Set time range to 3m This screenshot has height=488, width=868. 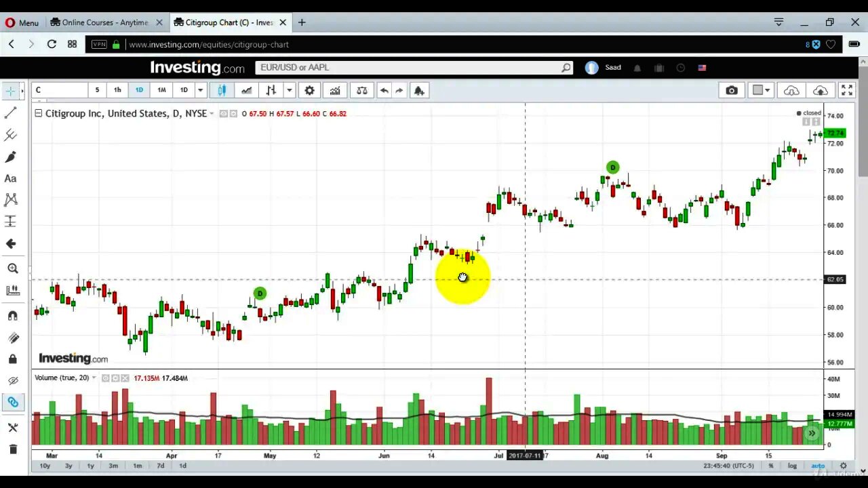[x=113, y=466]
